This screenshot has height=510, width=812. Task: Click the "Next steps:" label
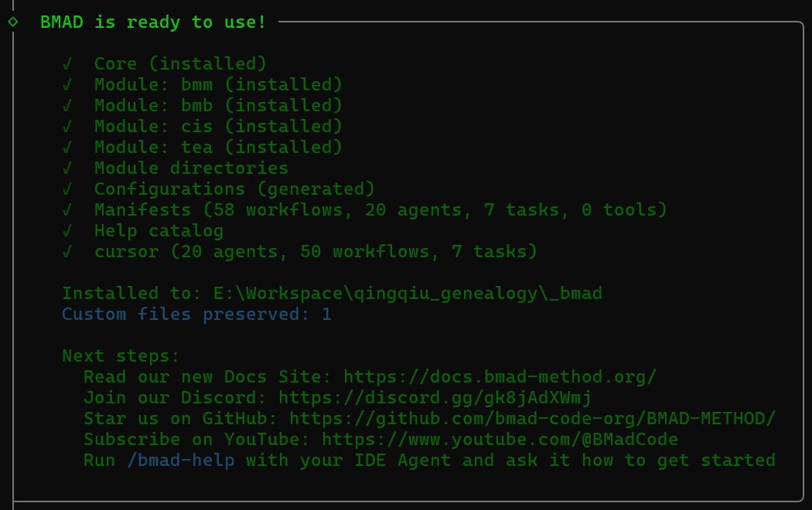pos(121,355)
